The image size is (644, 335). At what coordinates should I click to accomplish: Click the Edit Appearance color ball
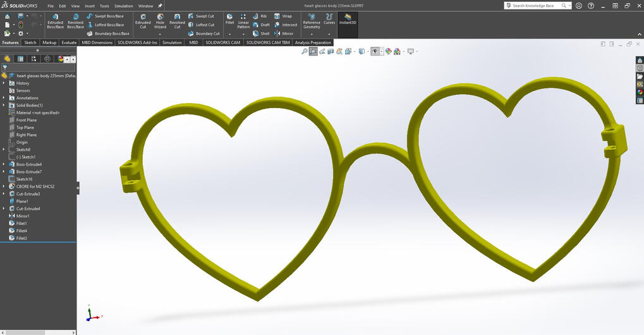pos(388,51)
